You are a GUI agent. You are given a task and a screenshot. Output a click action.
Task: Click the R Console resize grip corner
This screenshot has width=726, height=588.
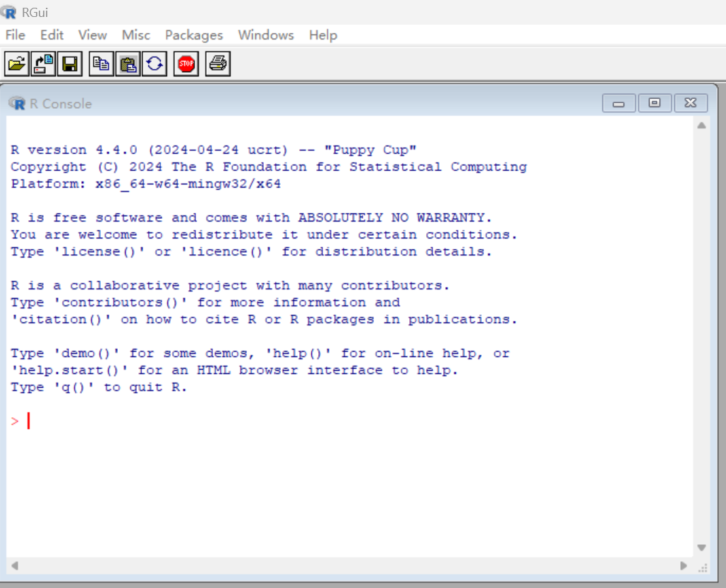point(703,567)
